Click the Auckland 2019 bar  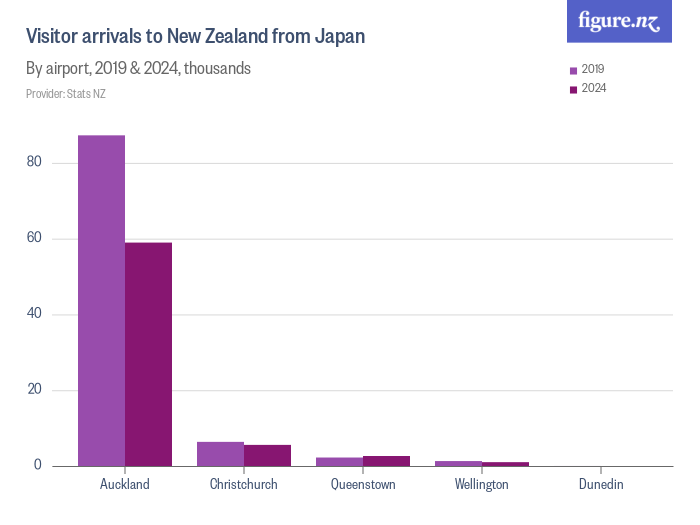(x=101, y=300)
